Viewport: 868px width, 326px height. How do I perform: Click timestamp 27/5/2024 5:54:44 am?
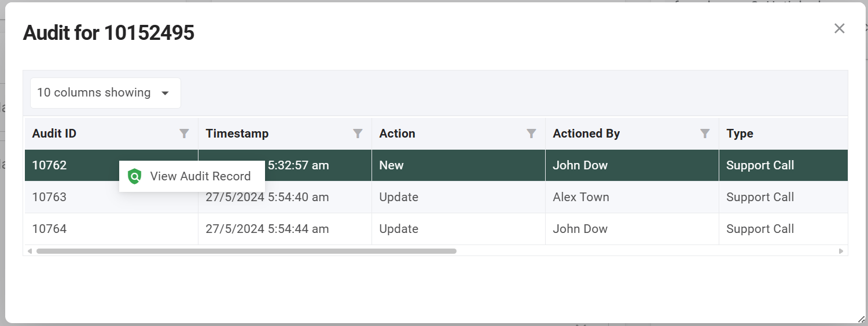[267, 229]
